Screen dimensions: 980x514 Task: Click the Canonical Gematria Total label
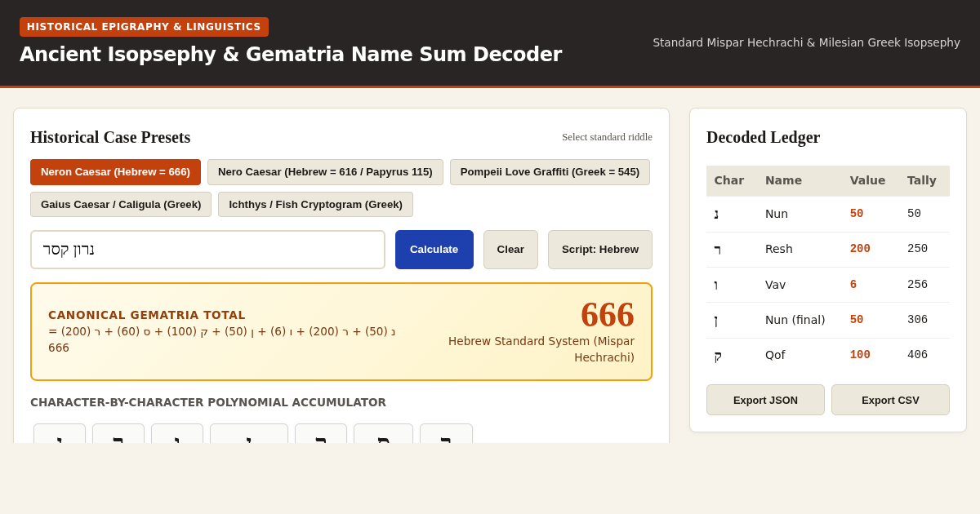point(147,315)
